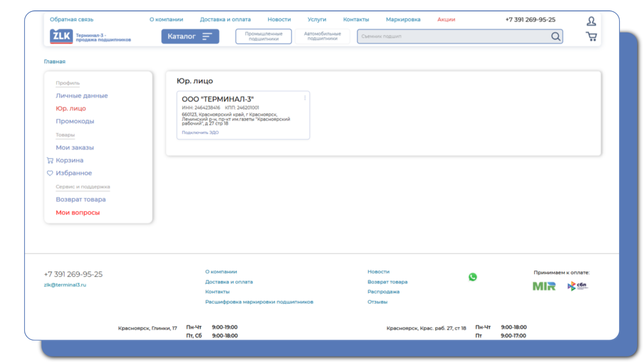
Task: Click the search magnifier icon
Action: [x=555, y=37]
